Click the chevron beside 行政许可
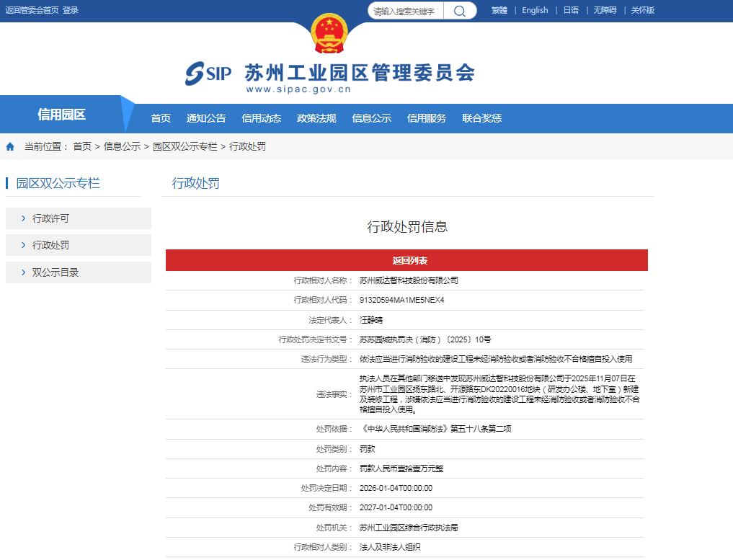 pyautogui.click(x=23, y=218)
